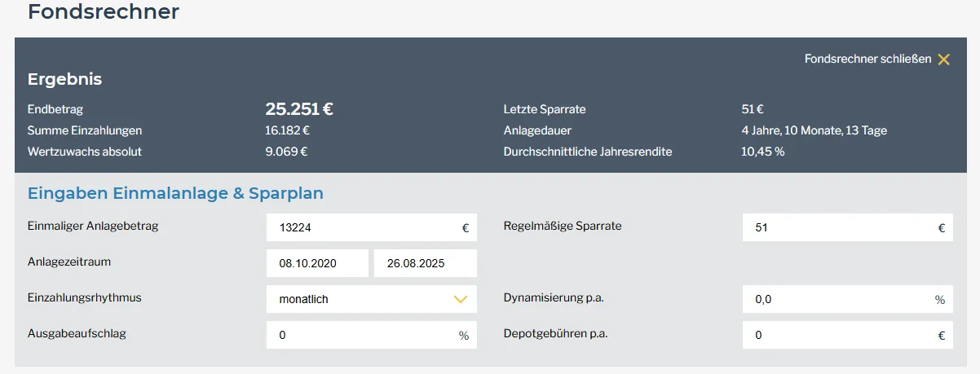Click the Endbetrag value 25.251 €

(x=299, y=109)
